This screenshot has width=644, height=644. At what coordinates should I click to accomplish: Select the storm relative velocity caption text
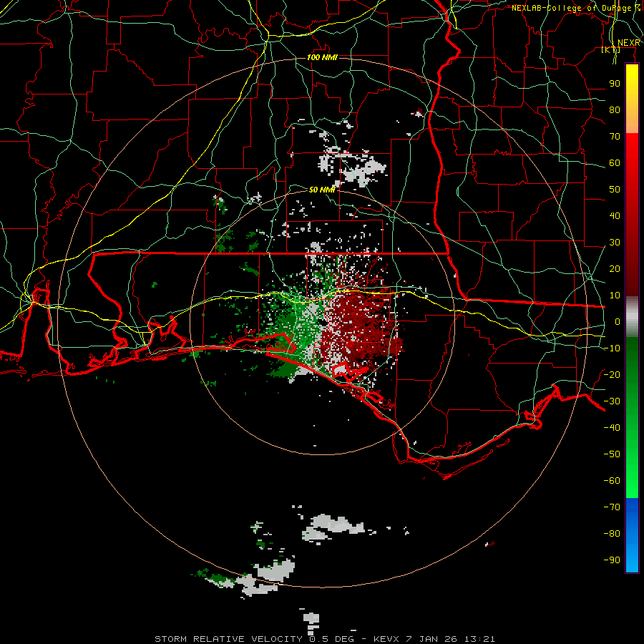(324, 639)
